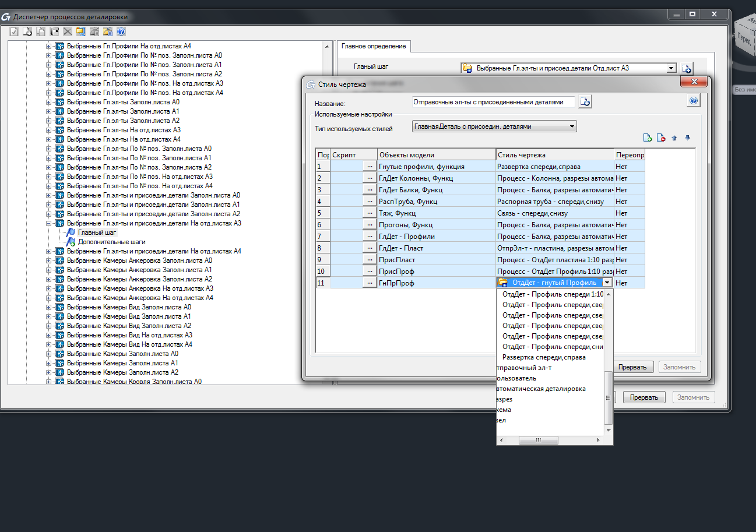Click the delete row icon with red minus

pyautogui.click(x=661, y=138)
